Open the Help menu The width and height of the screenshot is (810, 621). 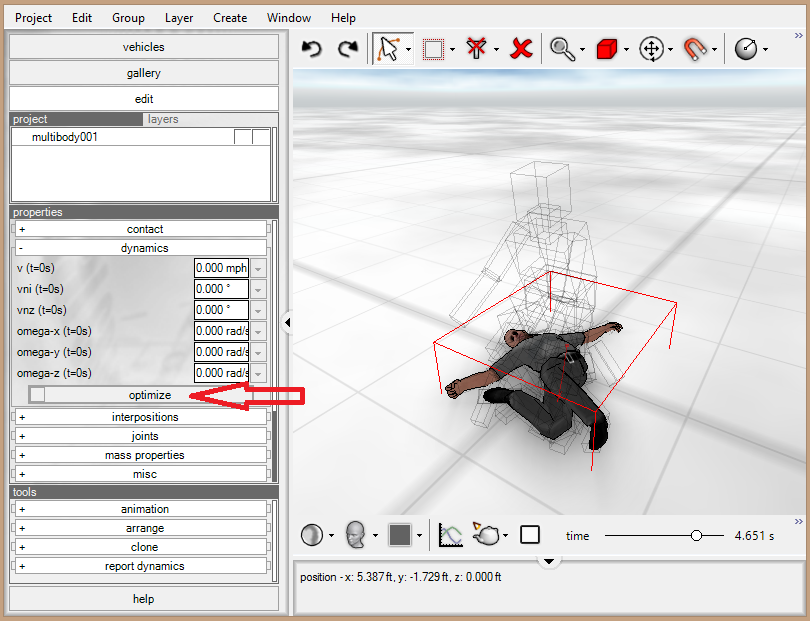[343, 18]
